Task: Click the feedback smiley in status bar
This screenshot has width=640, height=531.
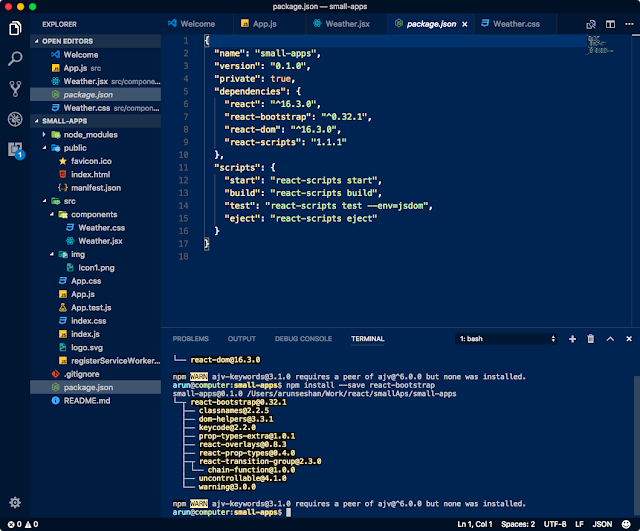Action: pos(626,524)
